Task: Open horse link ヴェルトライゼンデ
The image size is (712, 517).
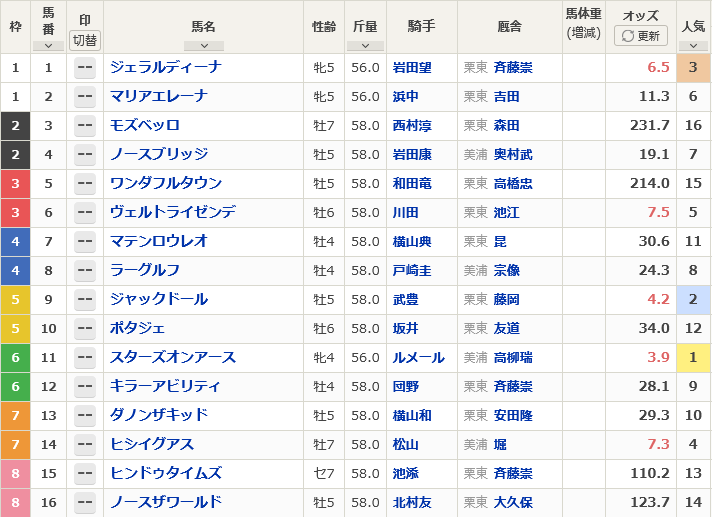Action: (173, 212)
